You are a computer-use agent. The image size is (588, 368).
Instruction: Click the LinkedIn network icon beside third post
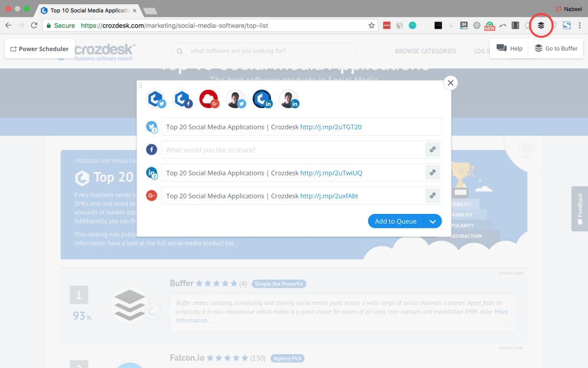[x=152, y=172]
